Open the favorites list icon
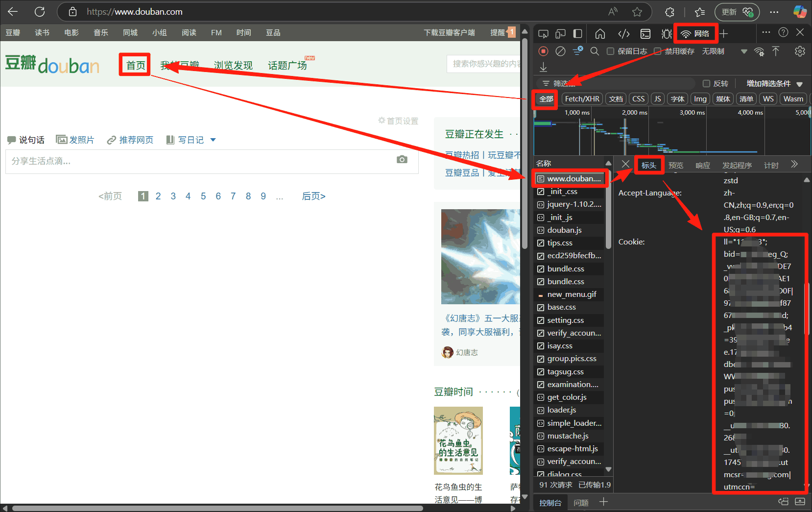This screenshot has height=512, width=812. (700, 12)
